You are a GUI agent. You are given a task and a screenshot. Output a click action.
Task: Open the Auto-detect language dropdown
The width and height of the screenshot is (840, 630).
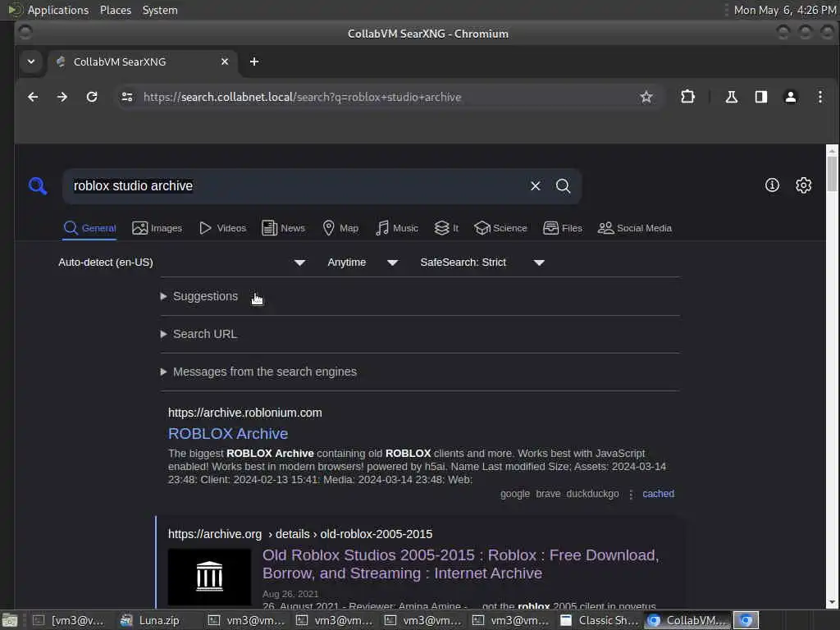(x=182, y=262)
